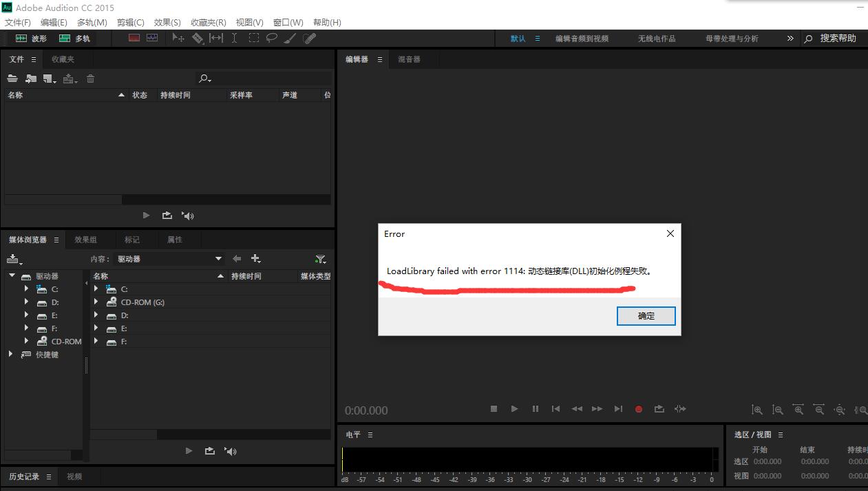
Task: Click Sample Rate column header (采样率)
Action: pyautogui.click(x=241, y=95)
